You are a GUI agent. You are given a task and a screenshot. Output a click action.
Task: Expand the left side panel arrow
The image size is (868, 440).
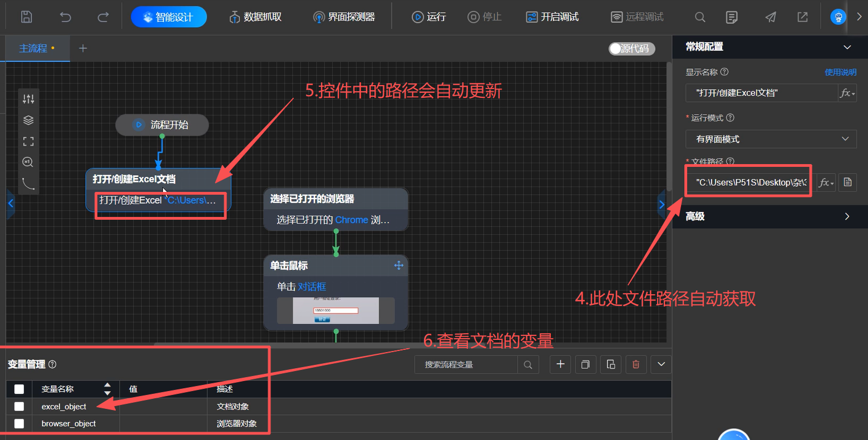(10, 204)
